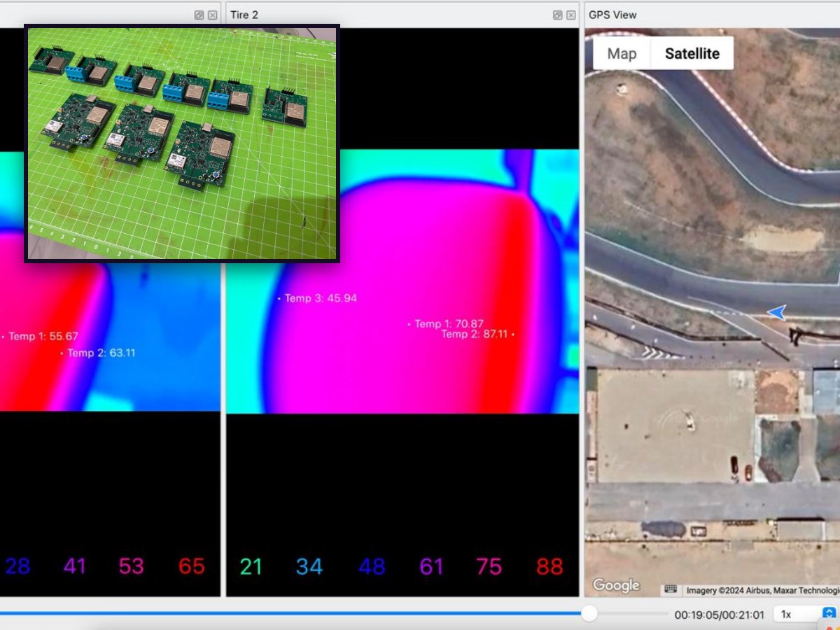Click the Tire 2 panel title
The height and width of the screenshot is (630, 840).
click(245, 15)
